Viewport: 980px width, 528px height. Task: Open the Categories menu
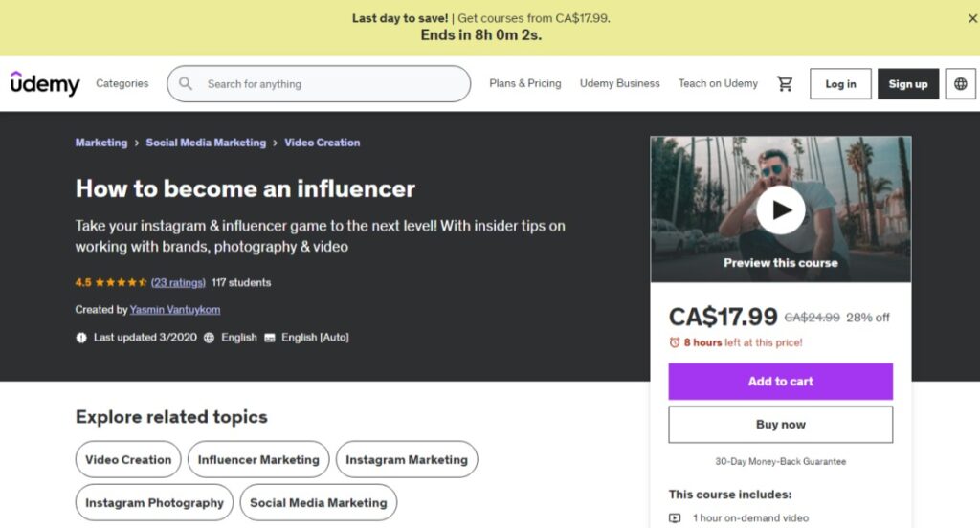tap(122, 83)
